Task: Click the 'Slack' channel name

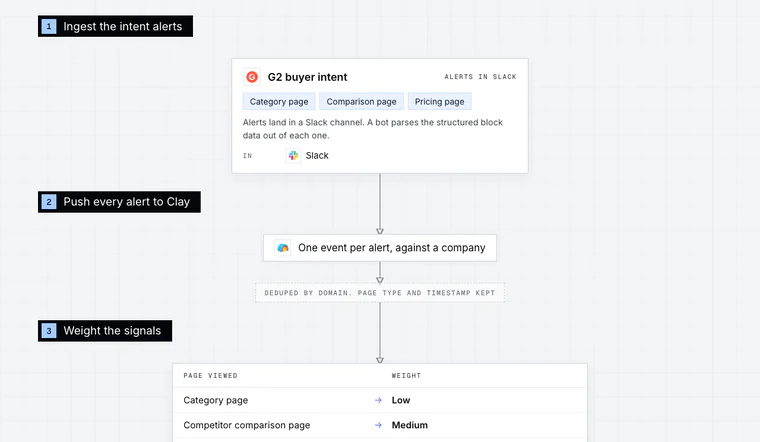Action: [x=317, y=156]
